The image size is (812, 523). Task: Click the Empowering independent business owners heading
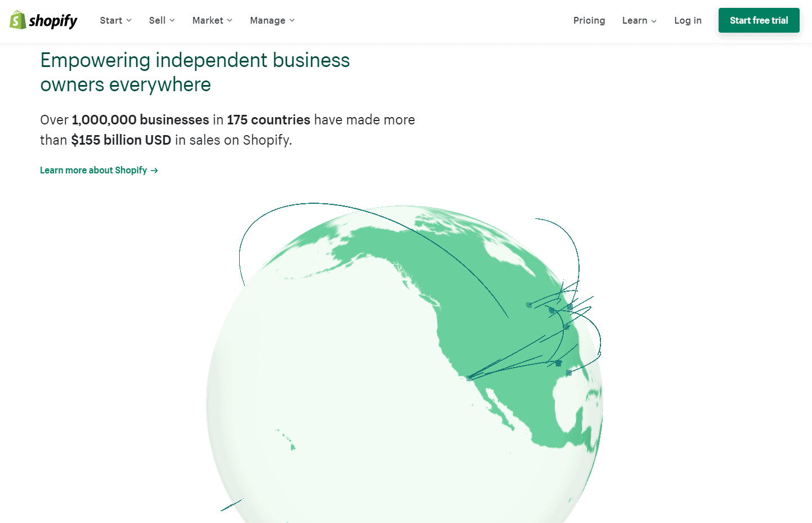[x=195, y=72]
